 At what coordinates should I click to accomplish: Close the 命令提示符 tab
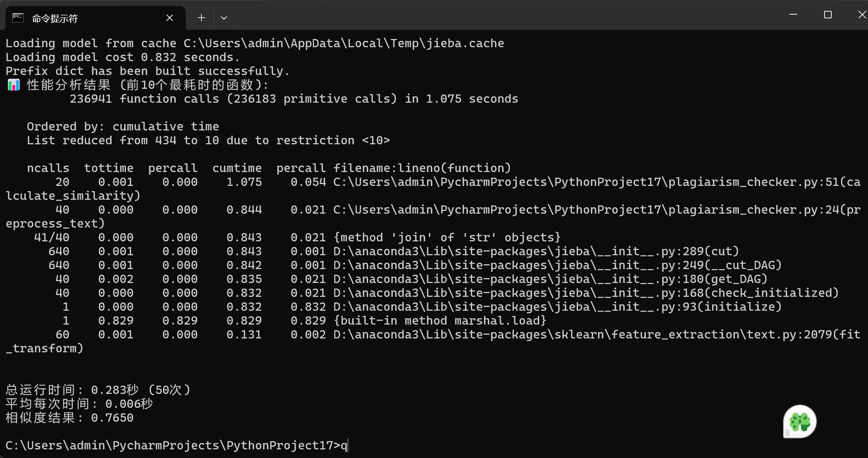click(x=170, y=18)
